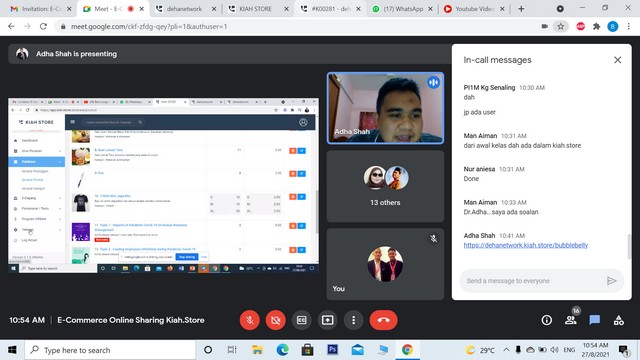This screenshot has height=360, width=640.
Task: Turn on the camera button
Action: click(x=276, y=320)
